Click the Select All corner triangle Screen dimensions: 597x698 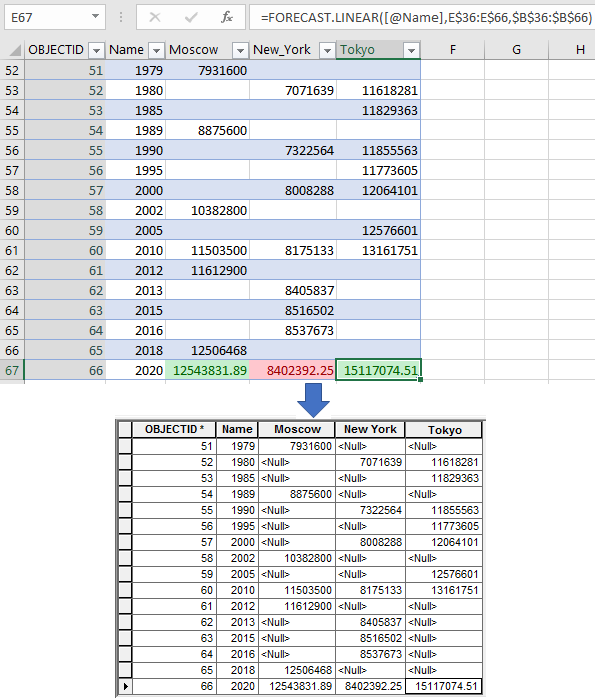pos(15,50)
